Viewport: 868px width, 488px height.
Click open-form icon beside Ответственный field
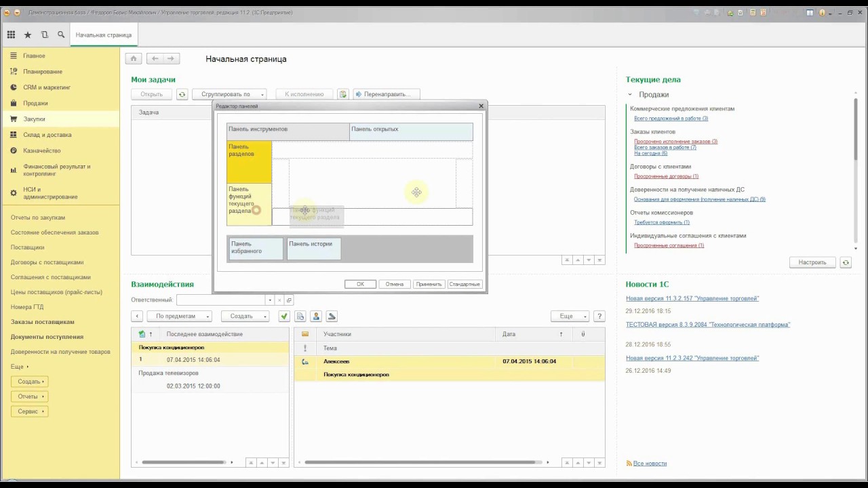click(289, 300)
